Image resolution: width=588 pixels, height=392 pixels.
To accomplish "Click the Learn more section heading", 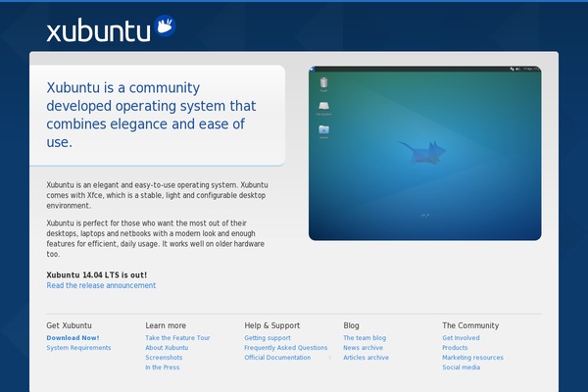I will coord(166,325).
